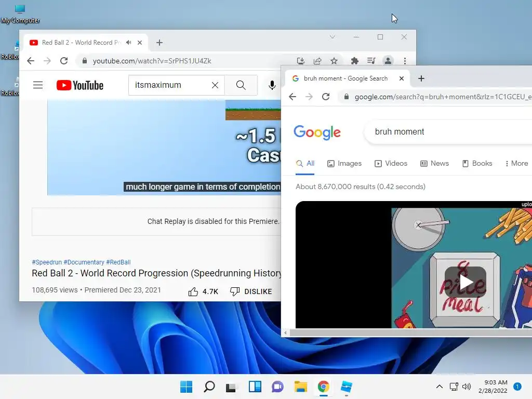Open clock showing 9:03 AM
The width and height of the screenshot is (532, 399).
click(493, 387)
